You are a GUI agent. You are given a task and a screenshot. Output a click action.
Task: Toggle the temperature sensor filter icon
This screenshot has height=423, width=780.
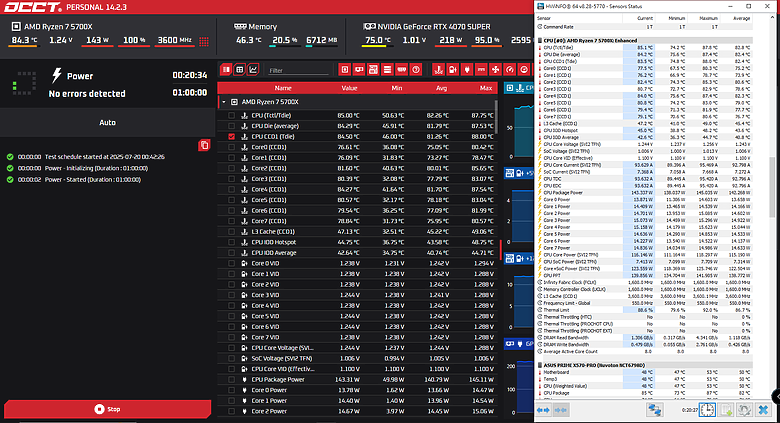(438, 70)
